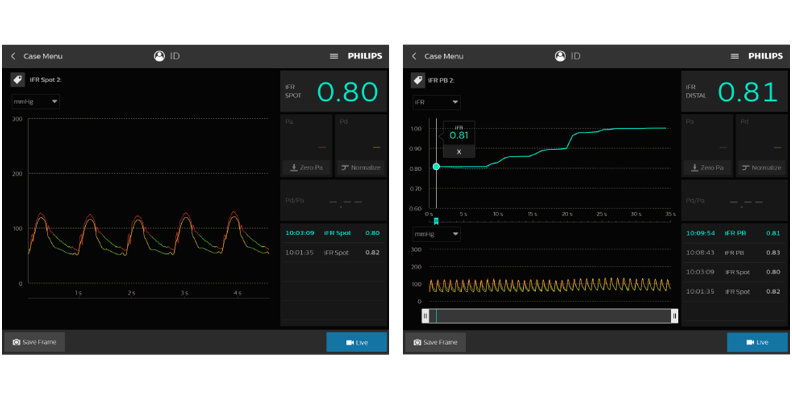Click Zero Pa button in left screen
This screenshot has width=792, height=397.
307,168
